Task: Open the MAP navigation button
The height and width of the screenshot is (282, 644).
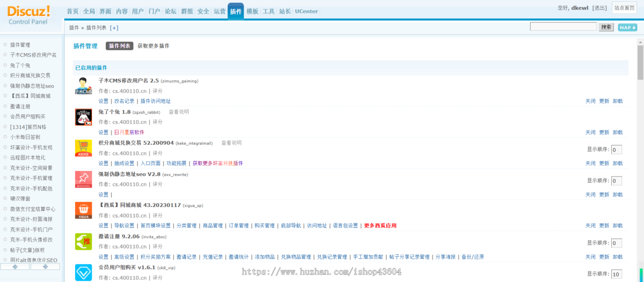Action: [627, 27]
